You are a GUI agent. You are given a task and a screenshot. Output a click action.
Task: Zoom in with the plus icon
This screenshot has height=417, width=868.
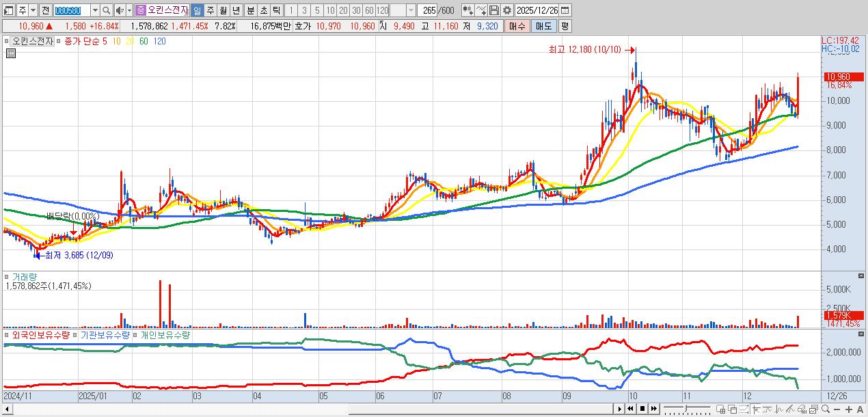pos(849,409)
